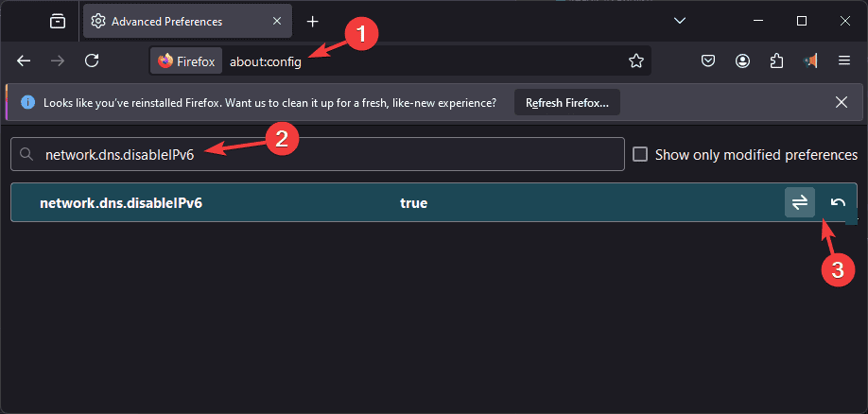The image size is (868, 414).
Task: Reload the current page
Action: click(x=92, y=60)
